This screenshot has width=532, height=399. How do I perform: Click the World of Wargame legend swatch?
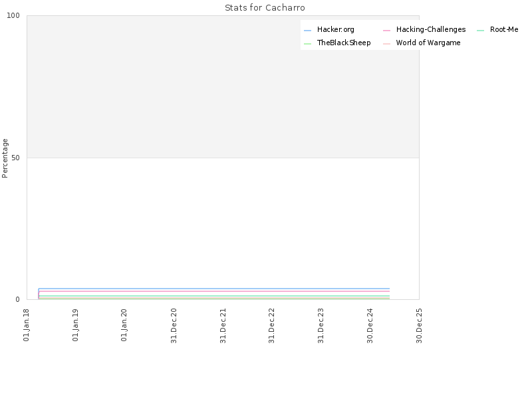[386, 44]
